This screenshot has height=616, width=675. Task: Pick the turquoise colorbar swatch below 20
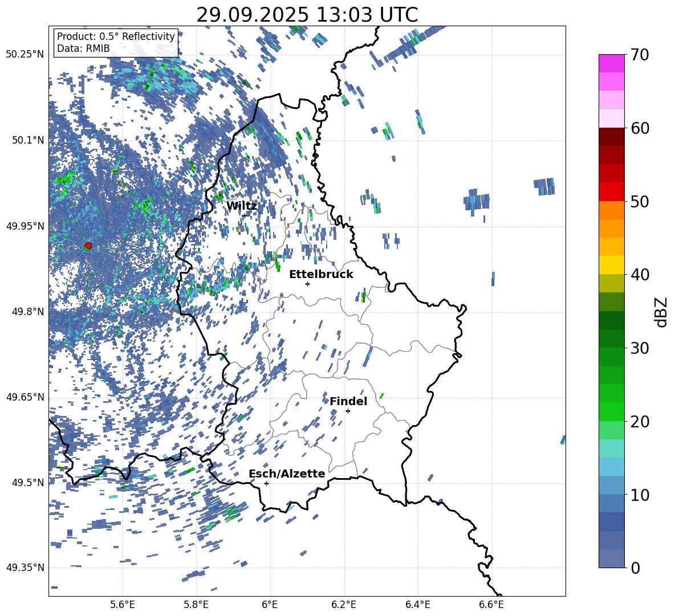click(x=611, y=448)
